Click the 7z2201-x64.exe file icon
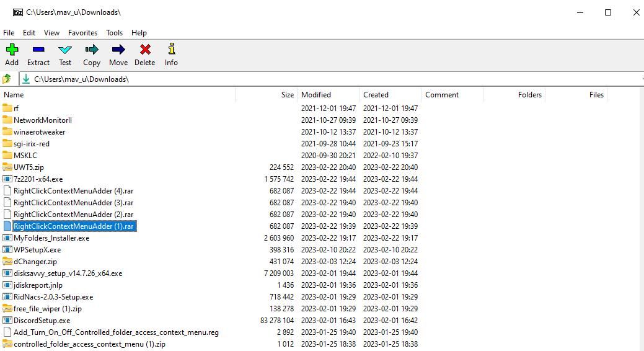 point(7,179)
